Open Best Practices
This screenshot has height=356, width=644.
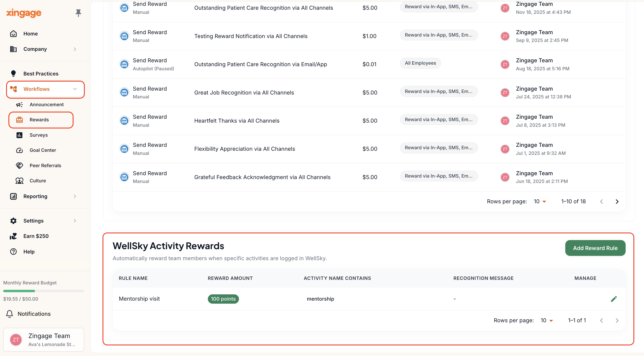click(x=41, y=74)
